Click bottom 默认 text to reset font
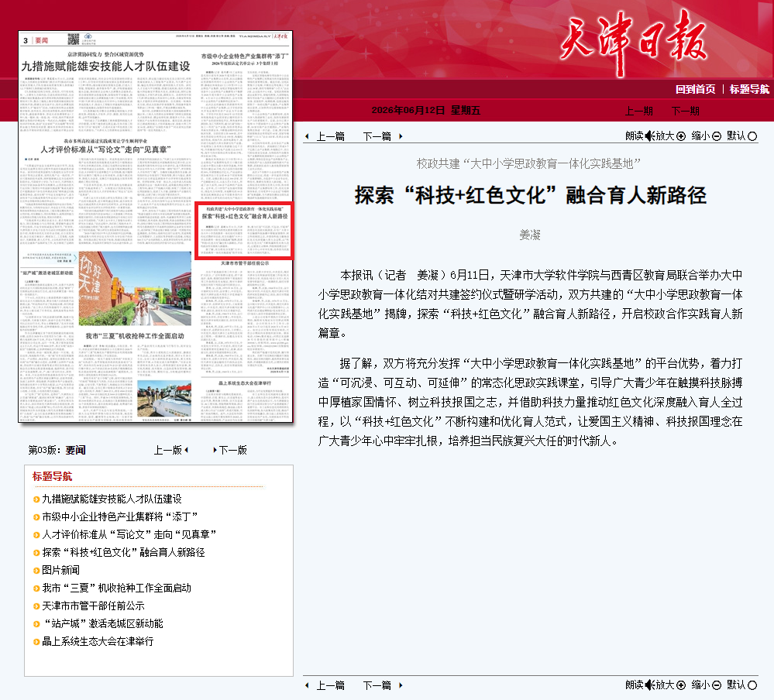 coord(736,685)
